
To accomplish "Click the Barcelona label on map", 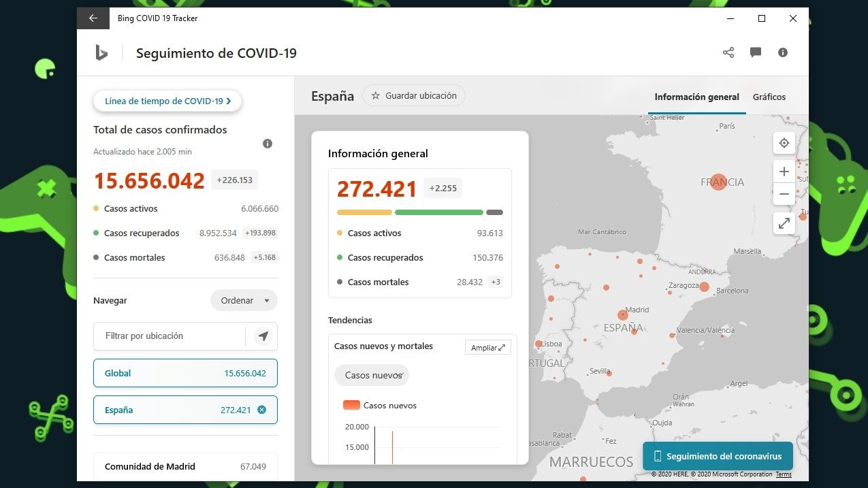I will [x=733, y=291].
